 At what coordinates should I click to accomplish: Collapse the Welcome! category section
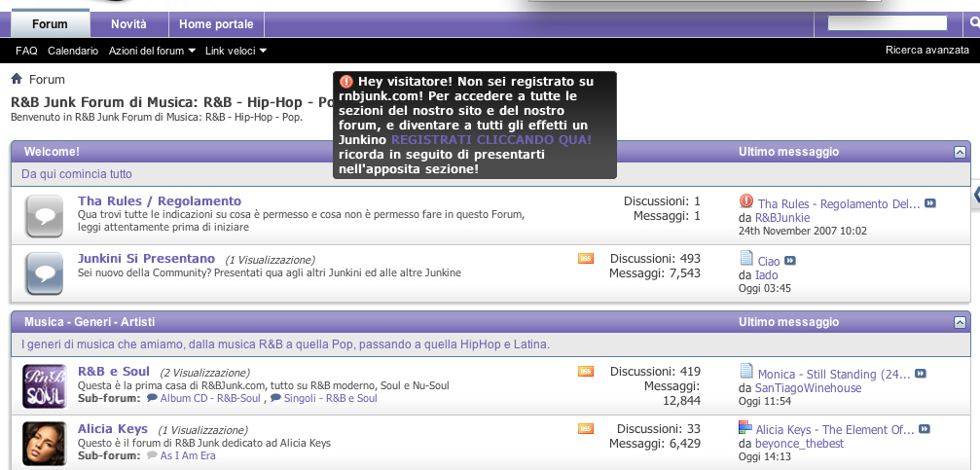pyautogui.click(x=960, y=153)
